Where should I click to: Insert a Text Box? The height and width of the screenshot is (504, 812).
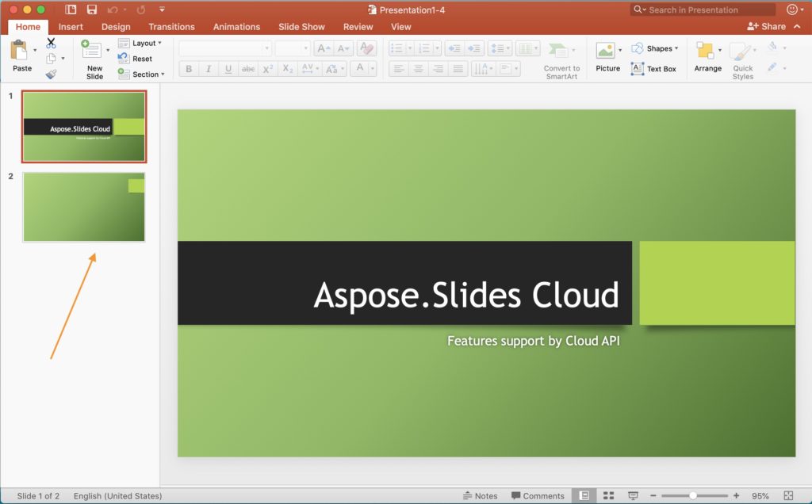[x=653, y=69]
